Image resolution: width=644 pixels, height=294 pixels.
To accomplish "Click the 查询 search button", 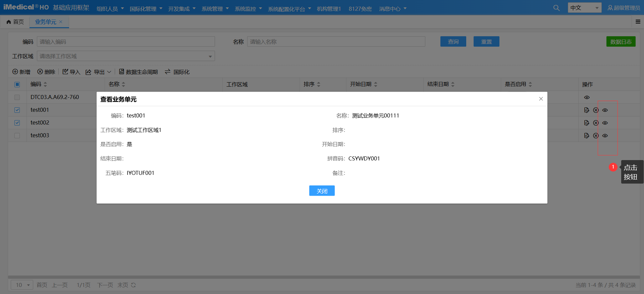I will click(453, 42).
